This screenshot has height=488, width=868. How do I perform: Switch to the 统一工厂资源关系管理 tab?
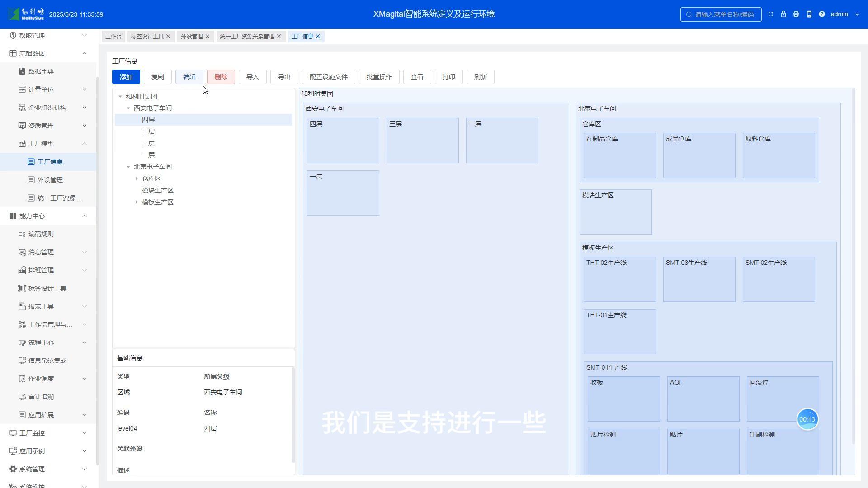pos(247,36)
